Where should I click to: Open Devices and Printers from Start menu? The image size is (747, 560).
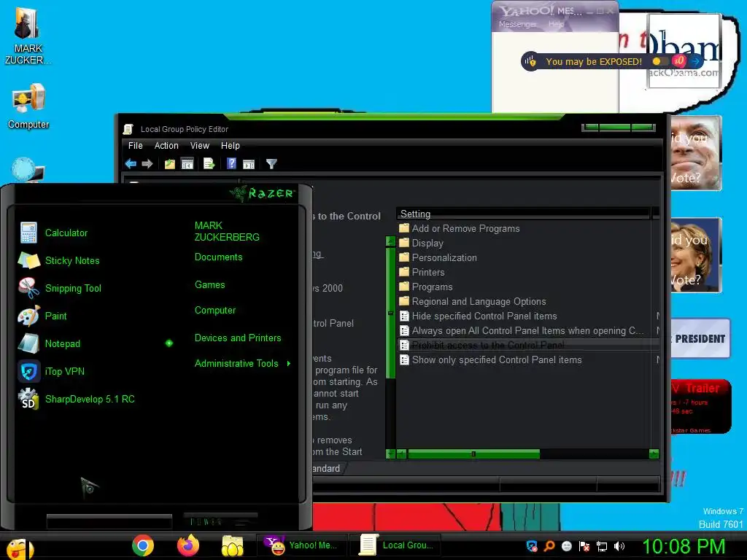[x=238, y=338]
